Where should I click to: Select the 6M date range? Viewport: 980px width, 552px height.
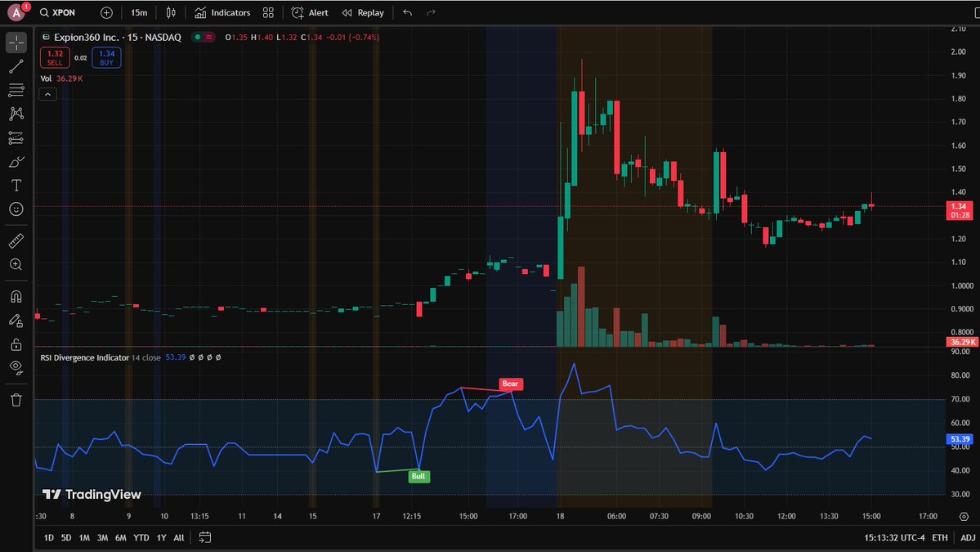(x=121, y=537)
